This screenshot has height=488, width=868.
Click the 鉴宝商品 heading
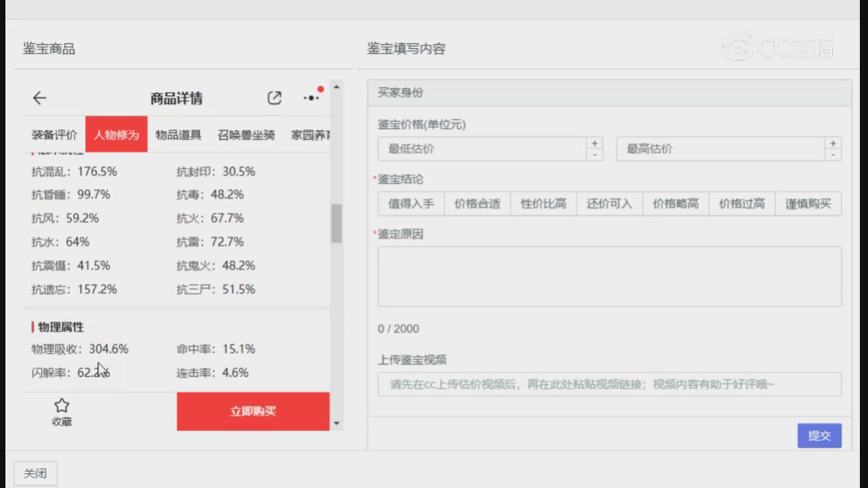[x=49, y=49]
